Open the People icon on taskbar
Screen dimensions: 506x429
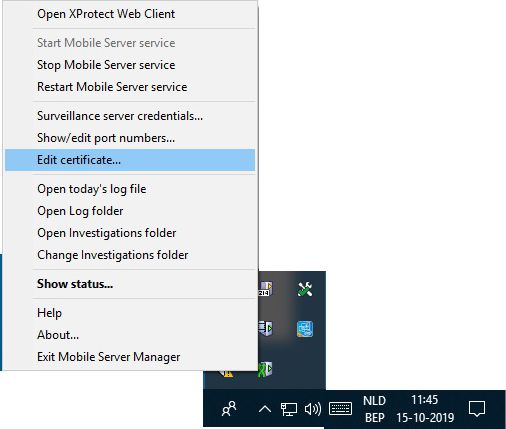(x=229, y=409)
